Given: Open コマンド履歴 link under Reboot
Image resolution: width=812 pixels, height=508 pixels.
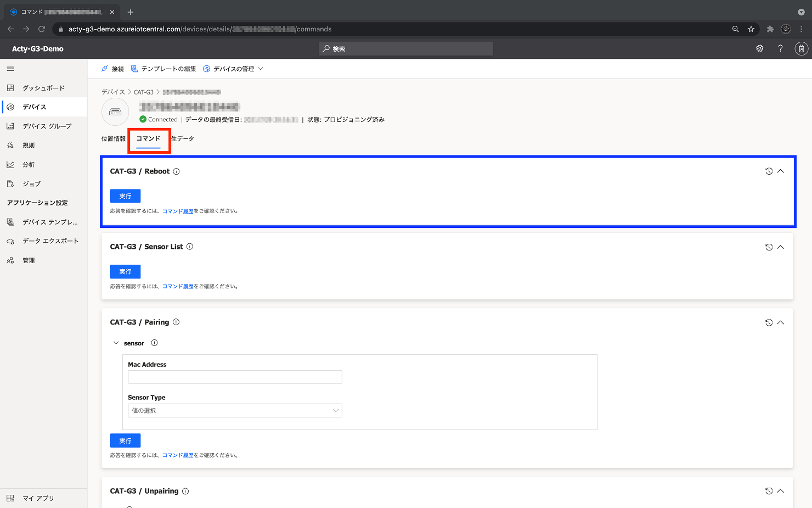Looking at the screenshot, I should (178, 211).
